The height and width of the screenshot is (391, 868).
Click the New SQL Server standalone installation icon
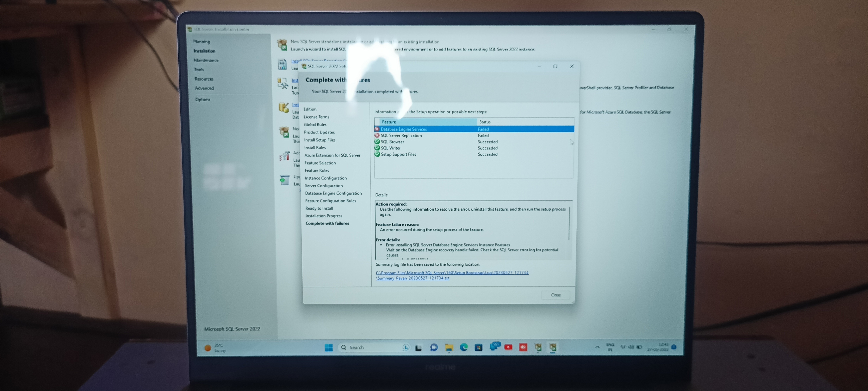pyautogui.click(x=283, y=45)
